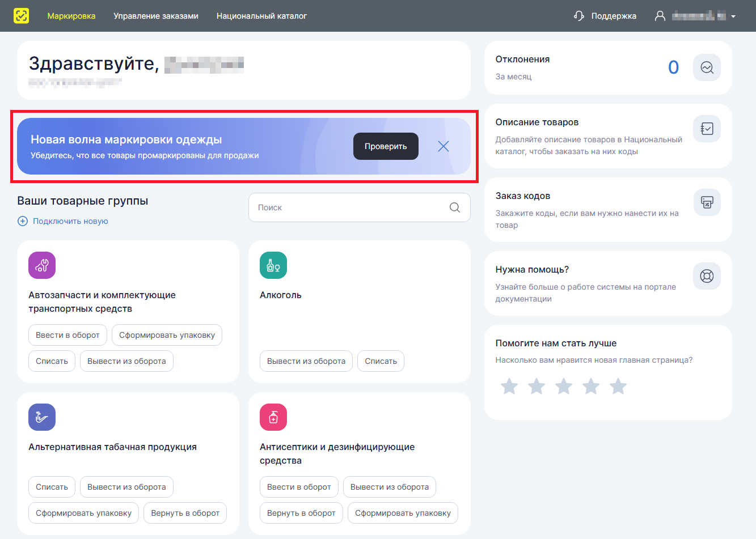Image resolution: width=756 pixels, height=539 pixels.
Task: Click Вывести из оборота under Алкоголь
Action: point(306,361)
